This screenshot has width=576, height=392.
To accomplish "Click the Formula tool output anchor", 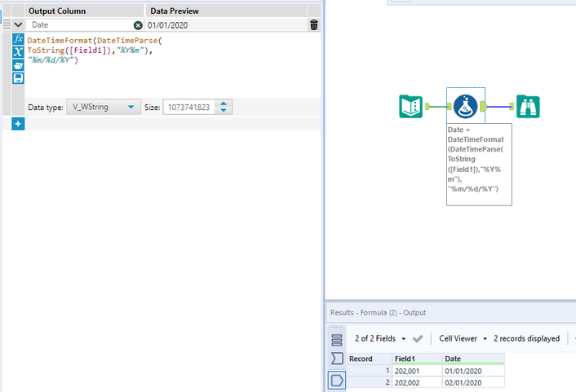I will 483,107.
